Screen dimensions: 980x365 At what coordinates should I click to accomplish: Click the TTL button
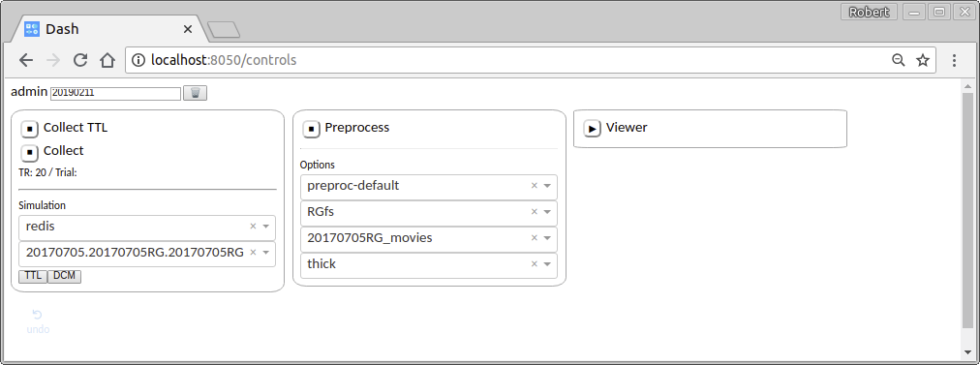click(x=33, y=276)
